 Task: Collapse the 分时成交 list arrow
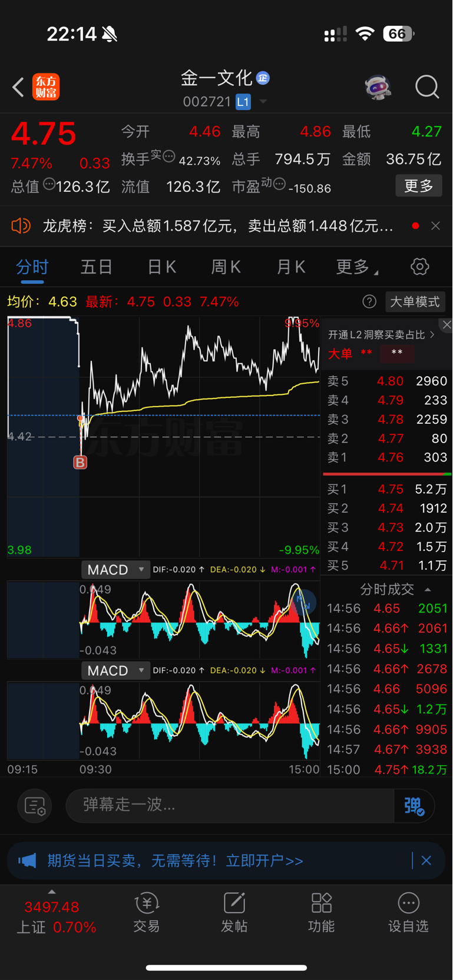(x=428, y=589)
